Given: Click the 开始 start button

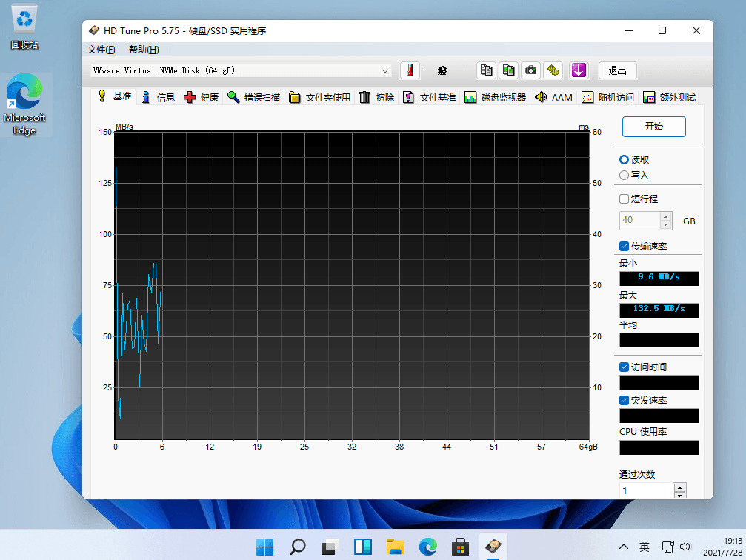Looking at the screenshot, I should tap(653, 127).
